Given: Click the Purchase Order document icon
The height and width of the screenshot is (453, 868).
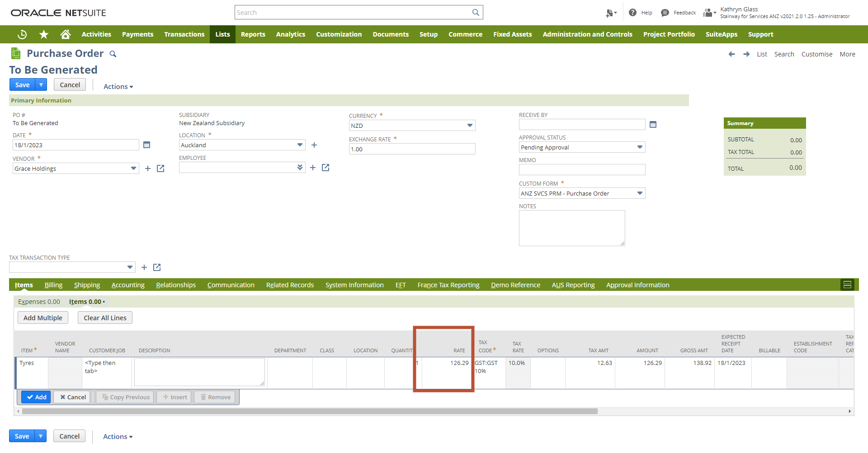Looking at the screenshot, I should [x=16, y=53].
